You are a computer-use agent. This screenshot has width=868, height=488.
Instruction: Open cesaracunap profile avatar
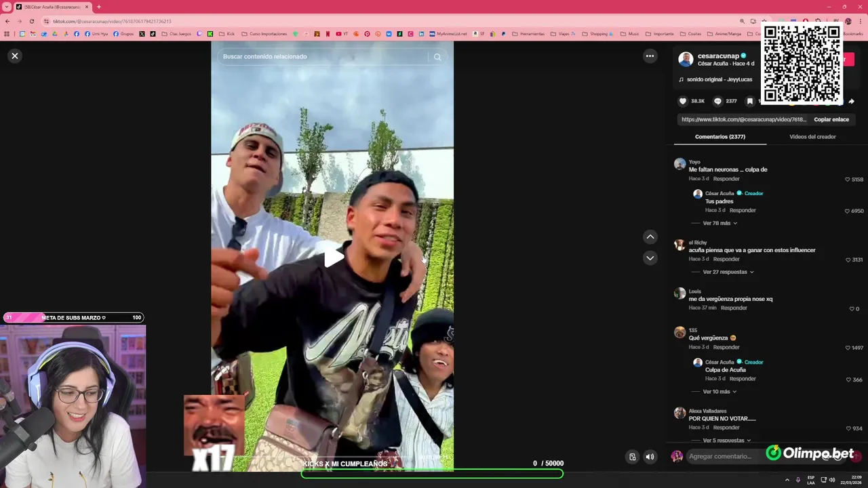(x=686, y=59)
